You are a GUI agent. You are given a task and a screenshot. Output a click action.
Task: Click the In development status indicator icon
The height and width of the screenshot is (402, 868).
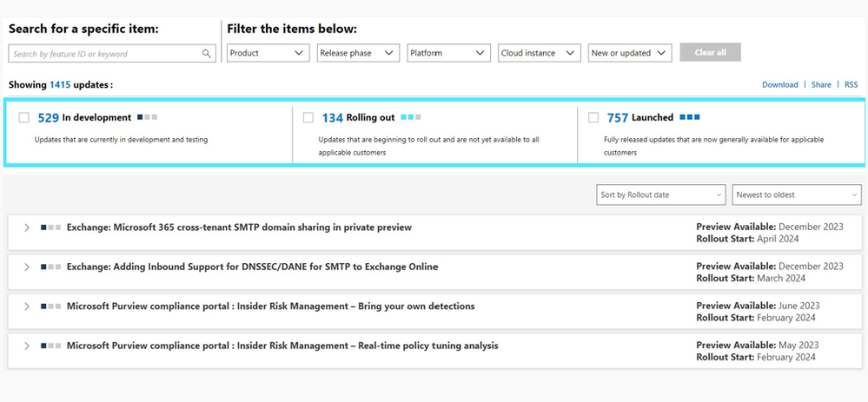tap(147, 117)
